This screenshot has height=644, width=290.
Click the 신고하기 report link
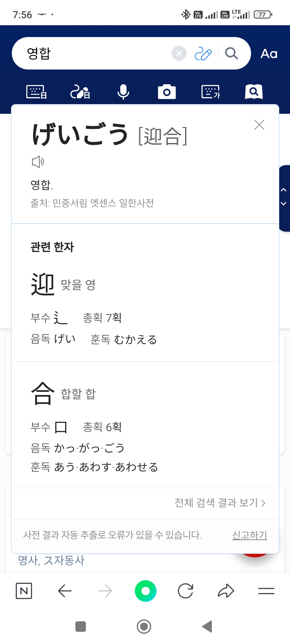pos(249,535)
